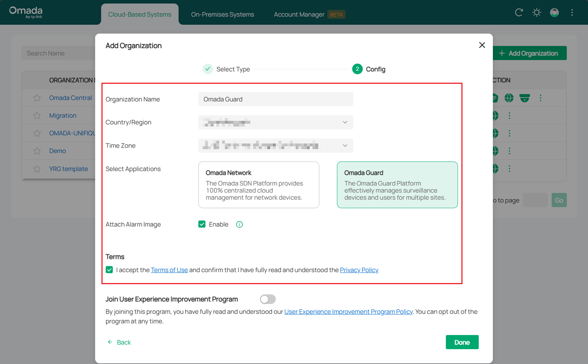Open the Account Manager BETA tab
The image size is (588, 364).
click(x=309, y=14)
